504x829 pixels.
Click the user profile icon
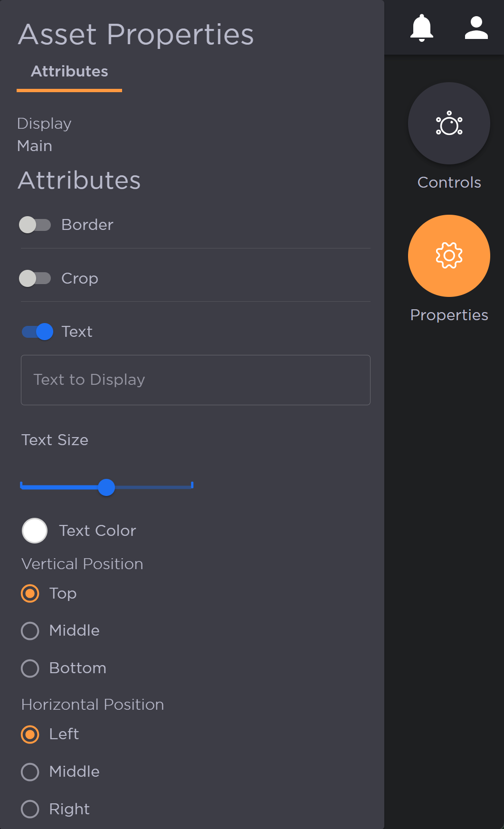(476, 27)
